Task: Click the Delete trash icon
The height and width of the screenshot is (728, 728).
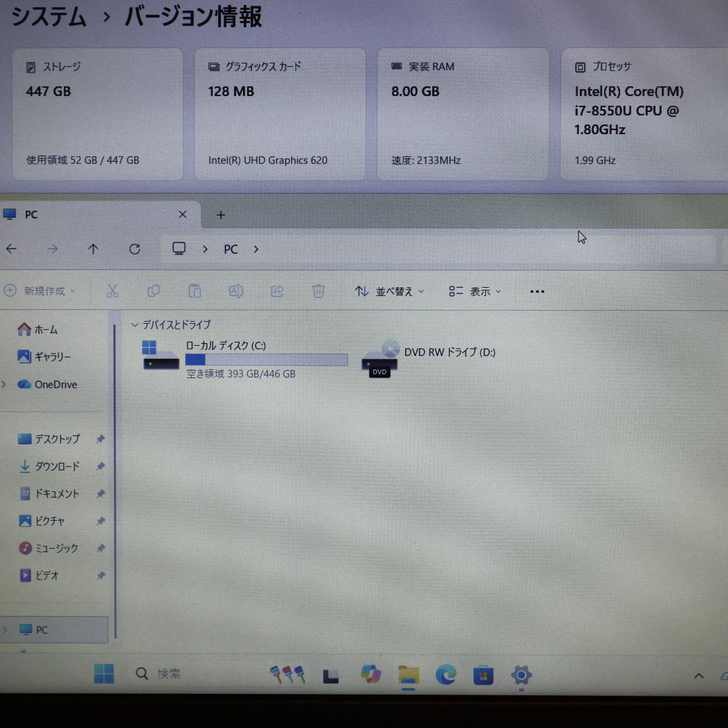Action: click(318, 291)
